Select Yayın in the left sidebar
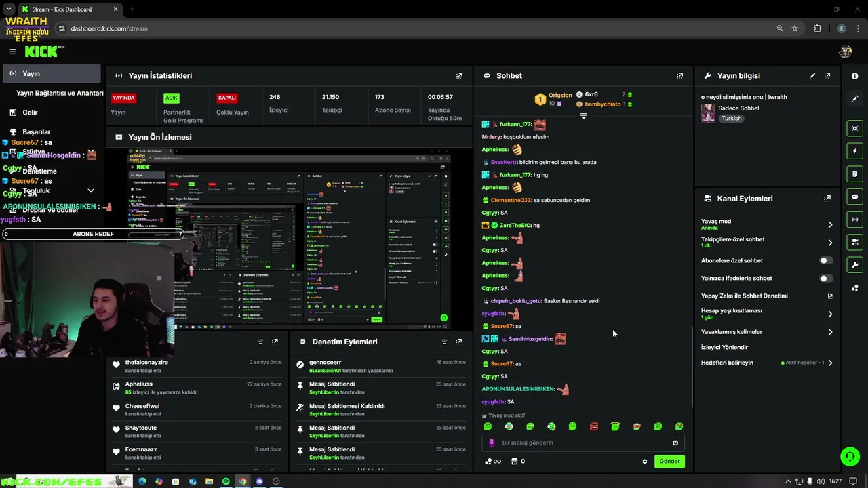The height and width of the screenshot is (488, 868). [x=52, y=73]
